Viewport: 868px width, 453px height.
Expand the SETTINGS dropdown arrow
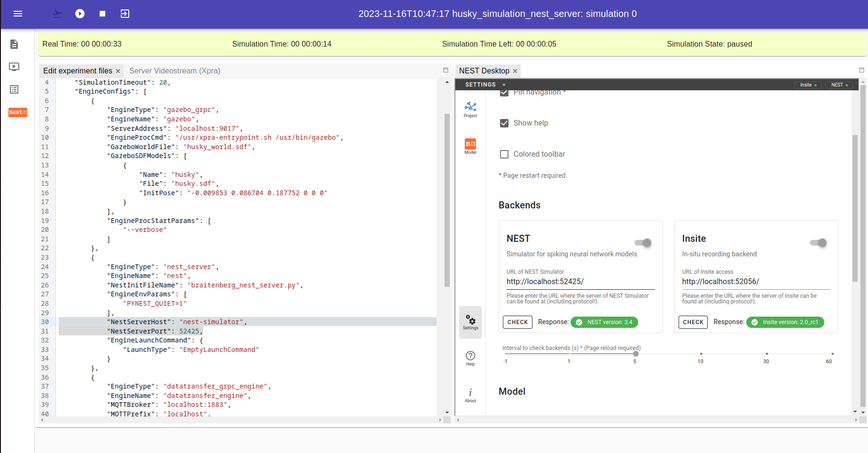pyautogui.click(x=504, y=85)
